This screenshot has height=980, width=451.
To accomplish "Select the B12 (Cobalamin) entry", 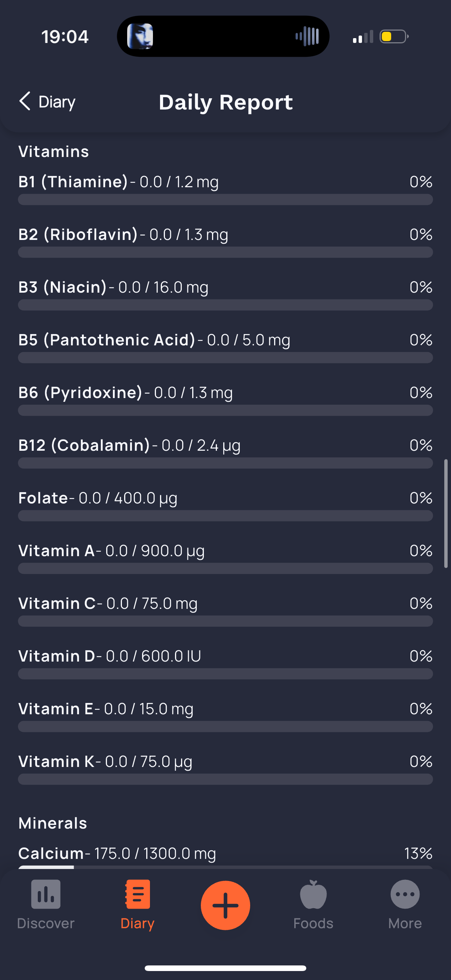I will pos(225,453).
